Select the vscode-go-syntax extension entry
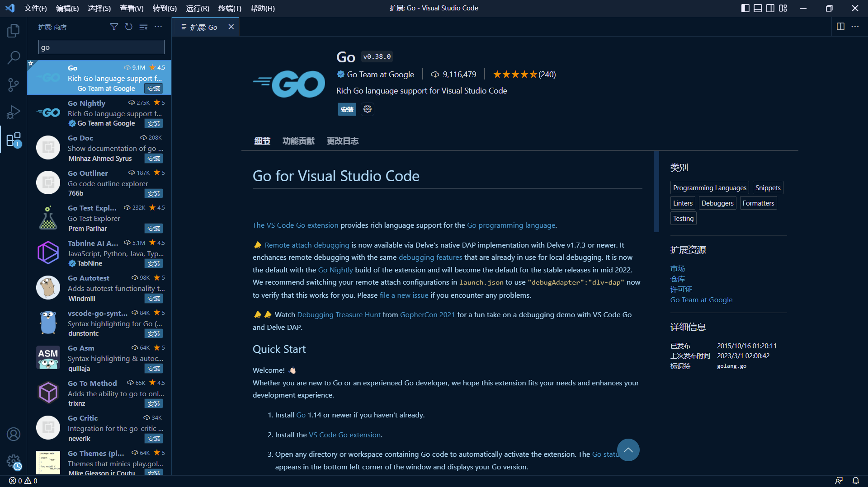The image size is (868, 487). point(99,323)
